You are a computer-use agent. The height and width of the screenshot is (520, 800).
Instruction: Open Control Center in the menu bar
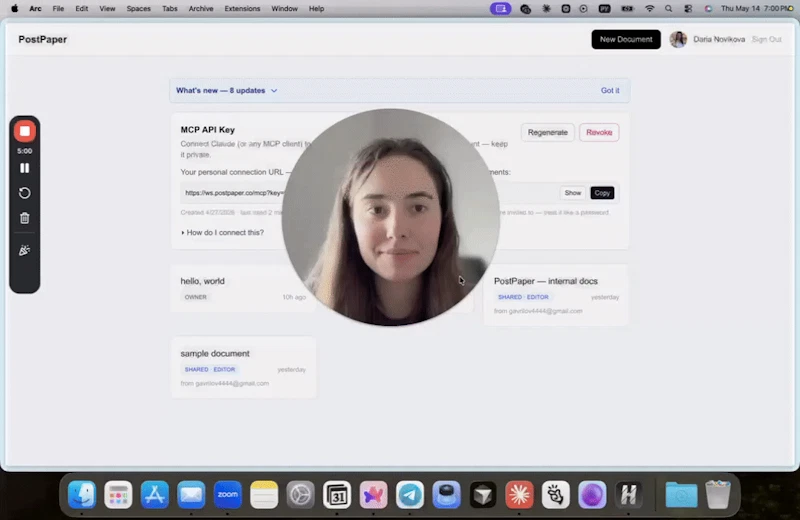(688, 9)
